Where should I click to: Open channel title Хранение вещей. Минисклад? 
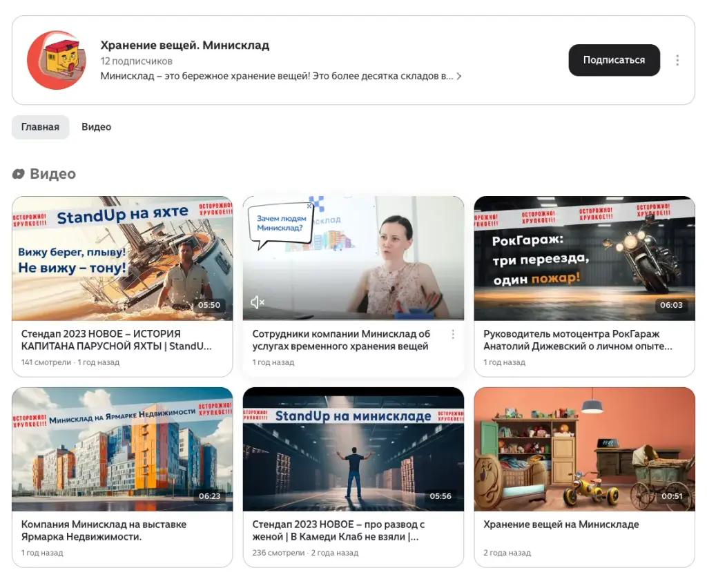coord(185,45)
